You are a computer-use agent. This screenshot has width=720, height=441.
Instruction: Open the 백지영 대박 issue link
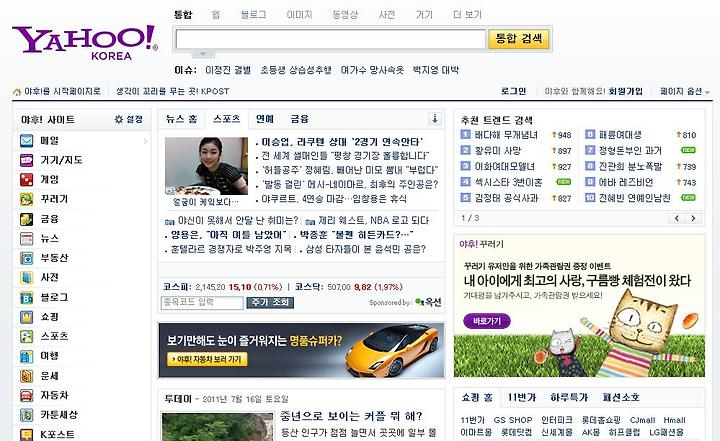point(436,70)
